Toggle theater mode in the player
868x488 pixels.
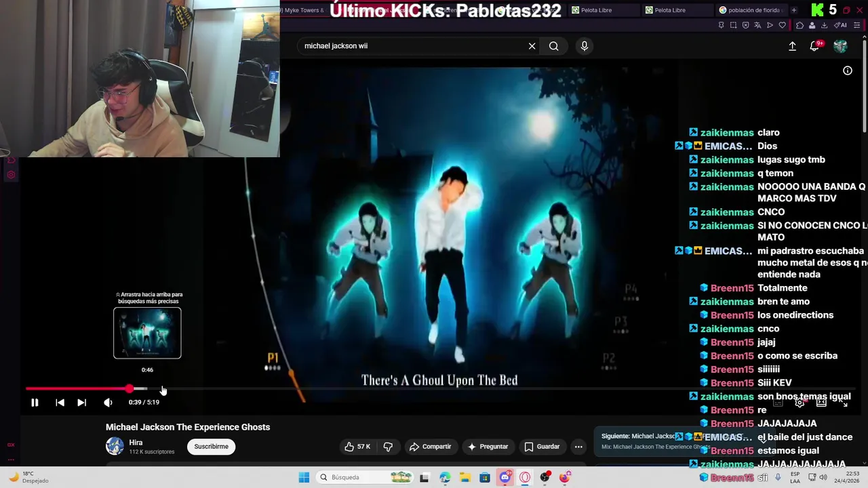[821, 403]
